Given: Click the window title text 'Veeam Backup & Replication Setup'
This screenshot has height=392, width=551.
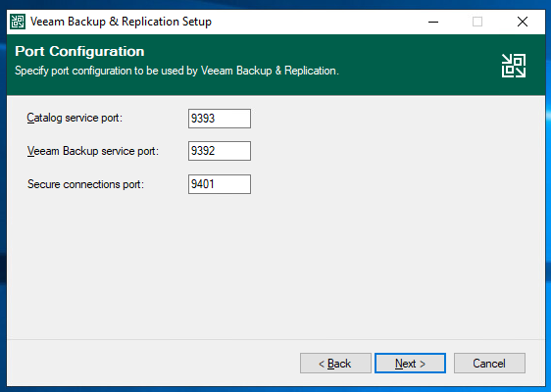Looking at the screenshot, I should pyautogui.click(x=121, y=22).
